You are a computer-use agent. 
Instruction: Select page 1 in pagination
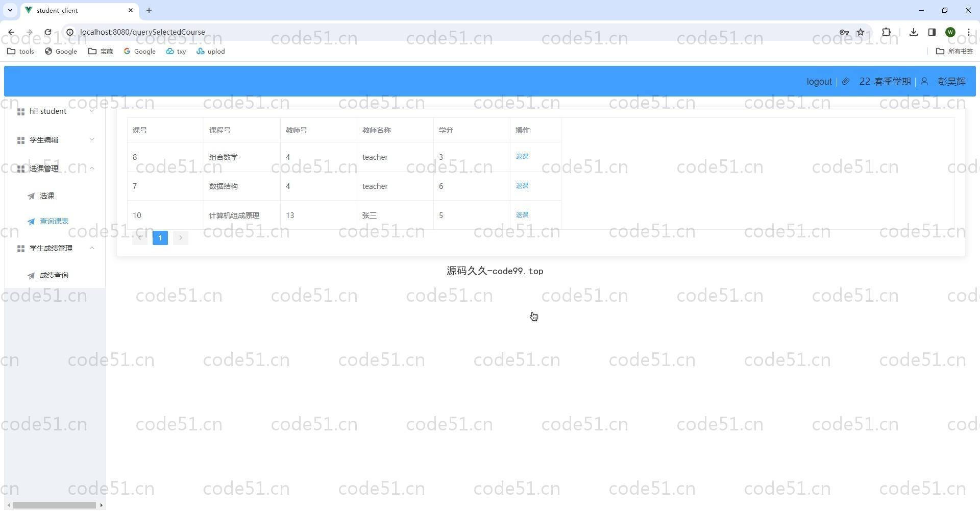[160, 238]
